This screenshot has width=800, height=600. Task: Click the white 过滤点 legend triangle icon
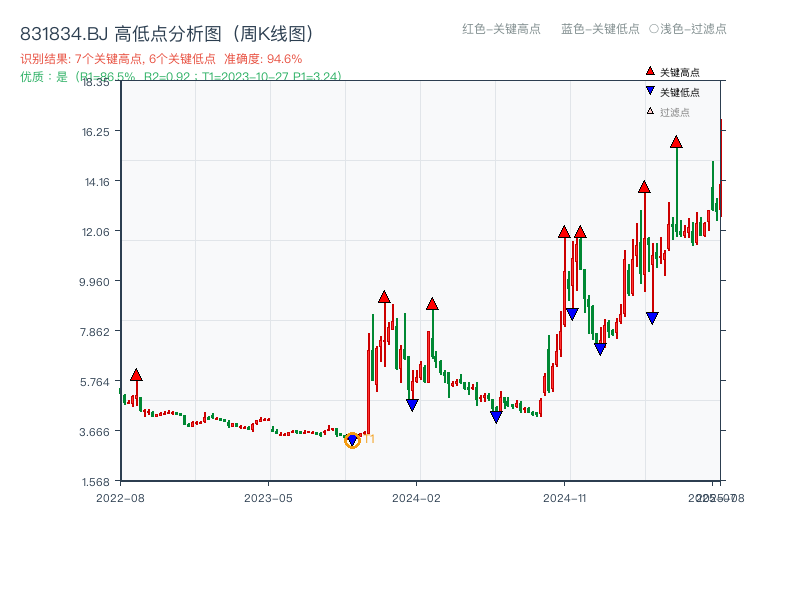(x=650, y=109)
